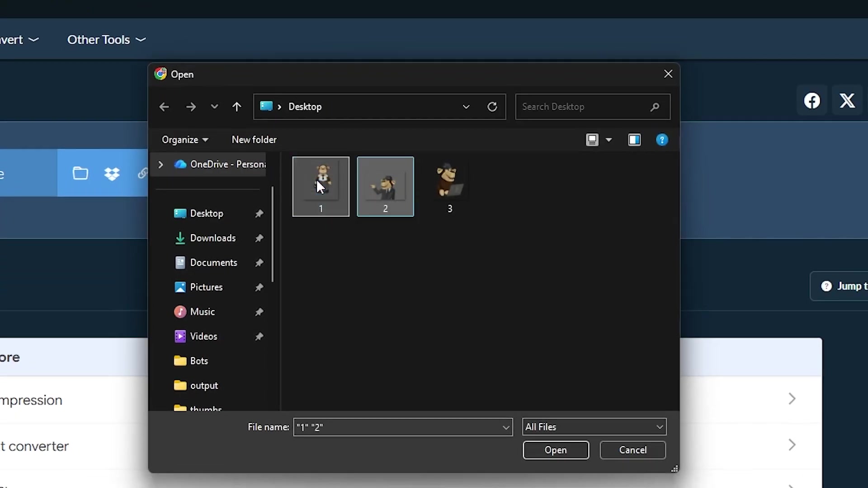The width and height of the screenshot is (868, 488).
Task: Click the Facebook share icon on webpage
Action: click(812, 100)
